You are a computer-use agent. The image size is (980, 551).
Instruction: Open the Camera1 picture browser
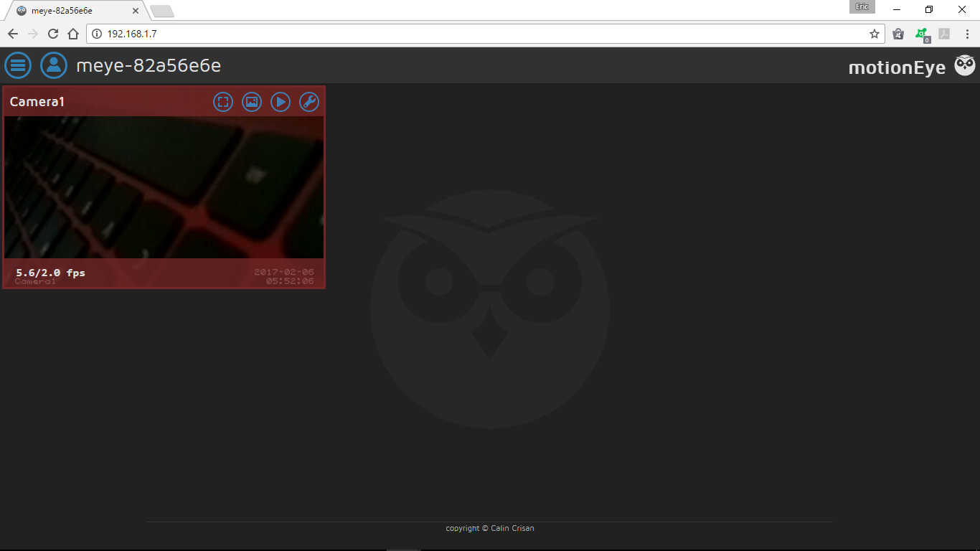tap(252, 102)
